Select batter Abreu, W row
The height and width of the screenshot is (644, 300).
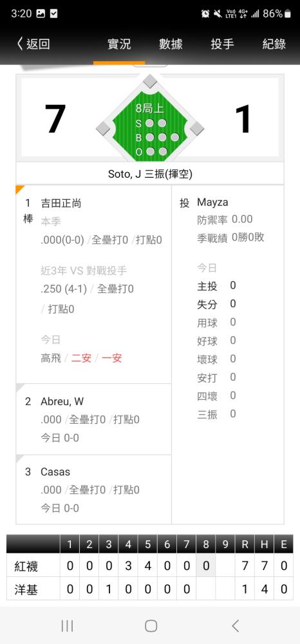tap(93, 419)
